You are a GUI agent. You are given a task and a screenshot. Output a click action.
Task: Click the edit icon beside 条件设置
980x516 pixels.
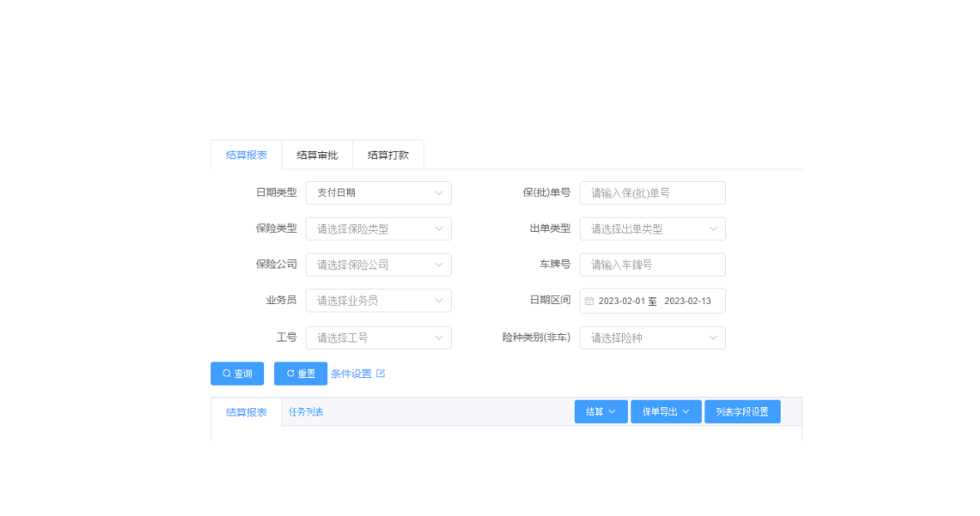(x=380, y=373)
